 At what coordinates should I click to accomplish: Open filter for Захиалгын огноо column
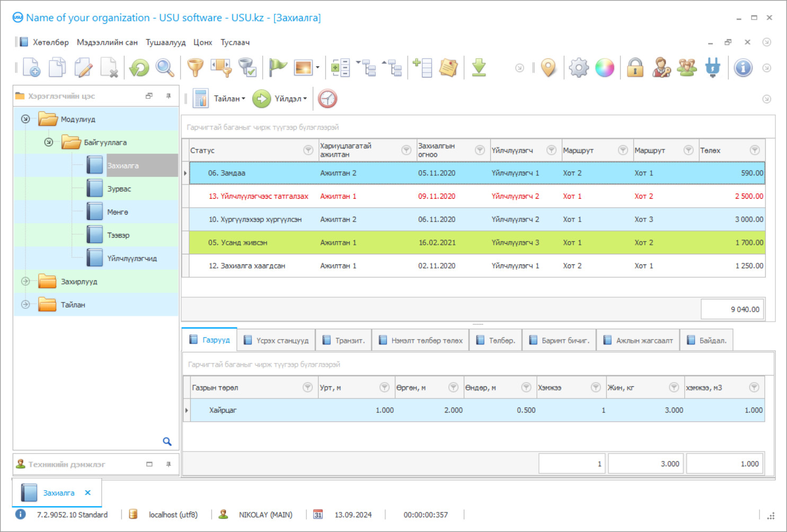click(x=480, y=150)
